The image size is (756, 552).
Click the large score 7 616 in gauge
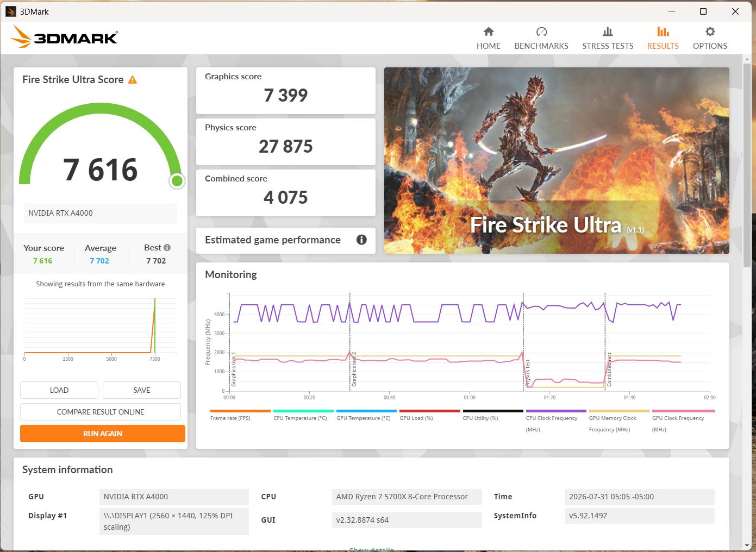[101, 170]
